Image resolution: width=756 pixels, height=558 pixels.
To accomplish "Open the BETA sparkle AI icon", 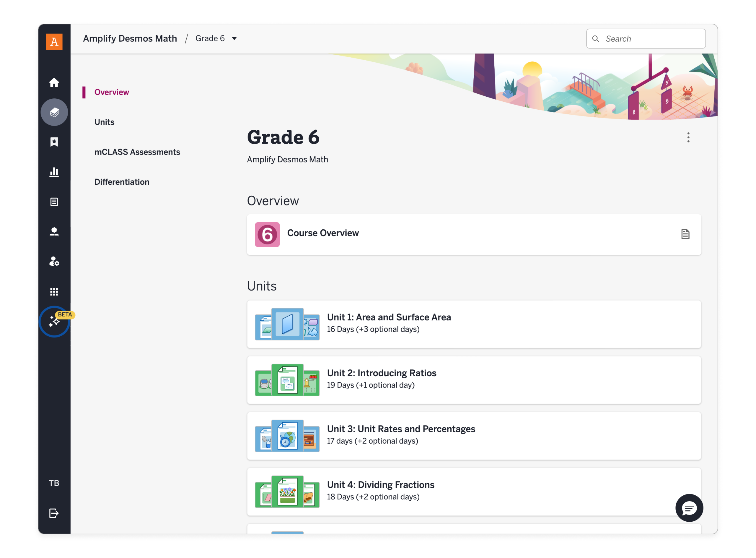I will (x=54, y=322).
